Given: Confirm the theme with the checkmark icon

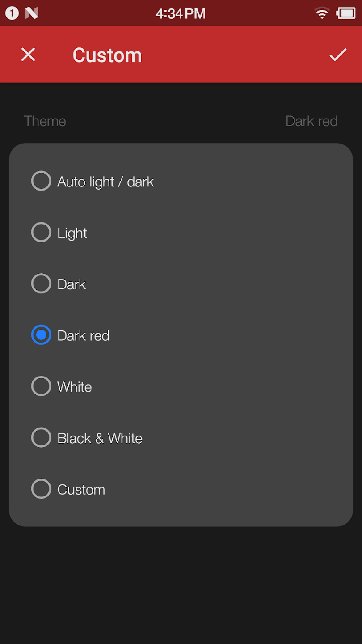Looking at the screenshot, I should (338, 55).
